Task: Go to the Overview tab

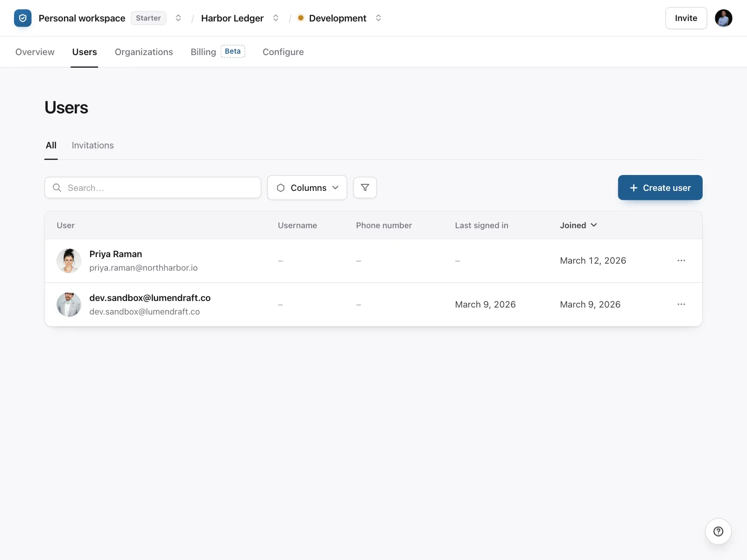Action: pyautogui.click(x=35, y=52)
